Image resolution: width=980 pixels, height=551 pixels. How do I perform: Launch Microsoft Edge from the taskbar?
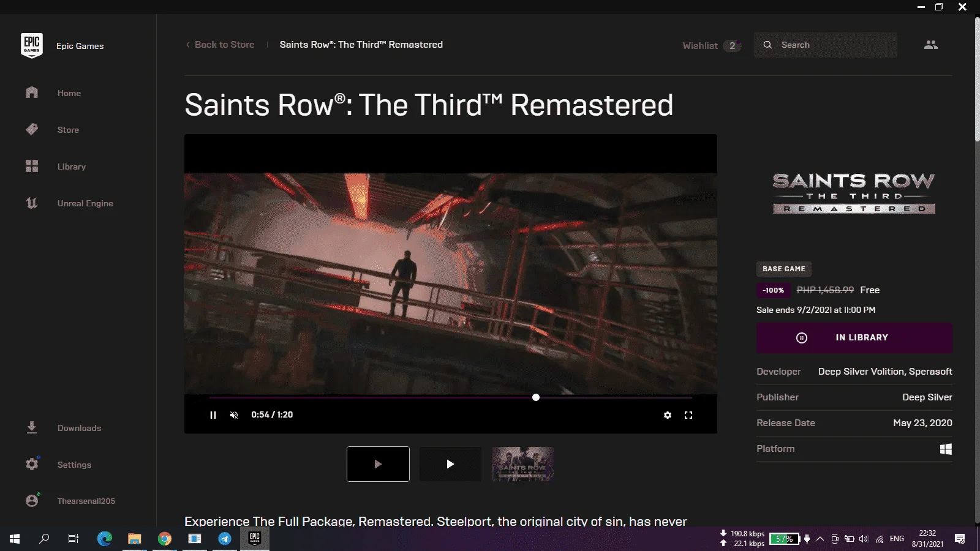[x=105, y=539]
